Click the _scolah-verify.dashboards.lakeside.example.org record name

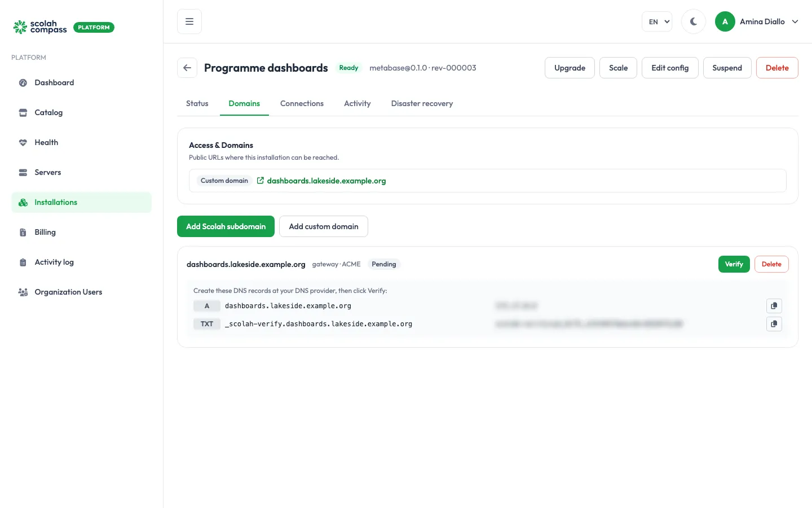[x=319, y=324]
